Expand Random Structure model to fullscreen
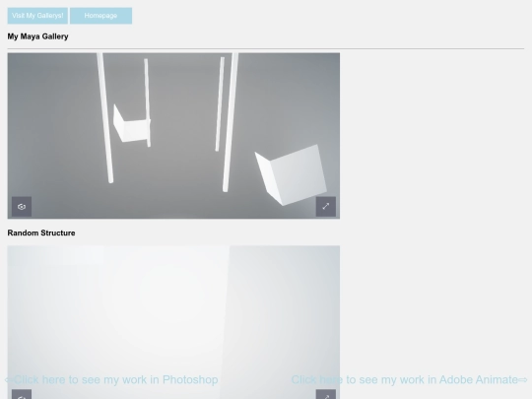Viewport: 532px width, 399px height. point(326,394)
